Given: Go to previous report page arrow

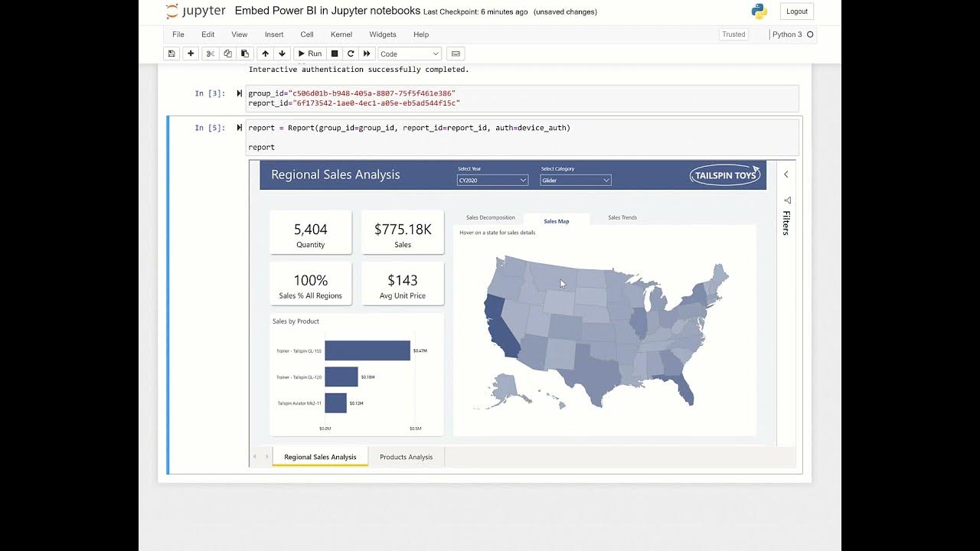Looking at the screenshot, I should (x=256, y=457).
